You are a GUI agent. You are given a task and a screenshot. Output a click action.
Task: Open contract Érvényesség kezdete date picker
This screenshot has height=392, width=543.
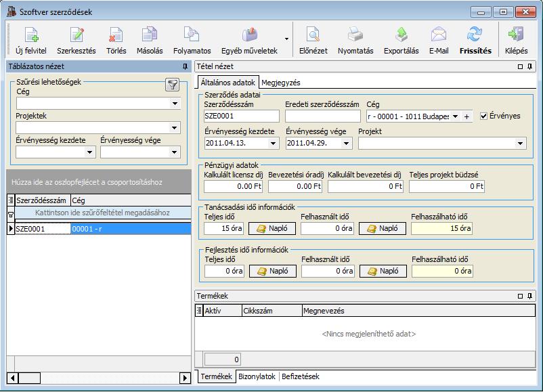click(273, 143)
